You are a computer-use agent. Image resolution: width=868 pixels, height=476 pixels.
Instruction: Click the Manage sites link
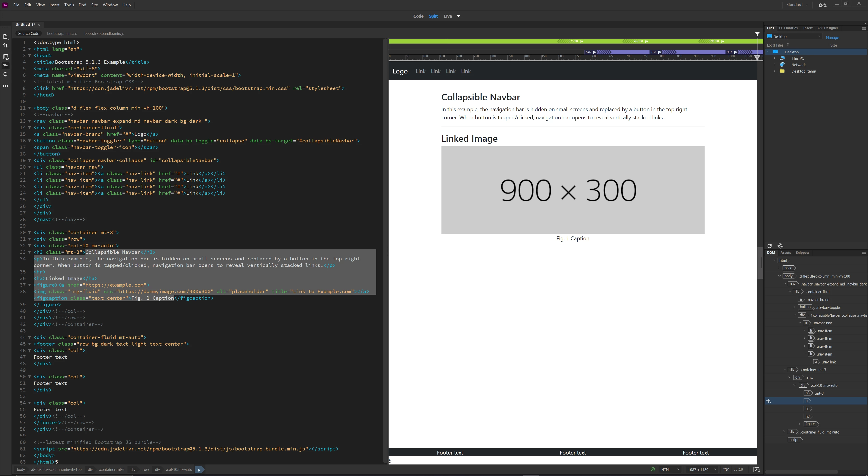click(832, 37)
